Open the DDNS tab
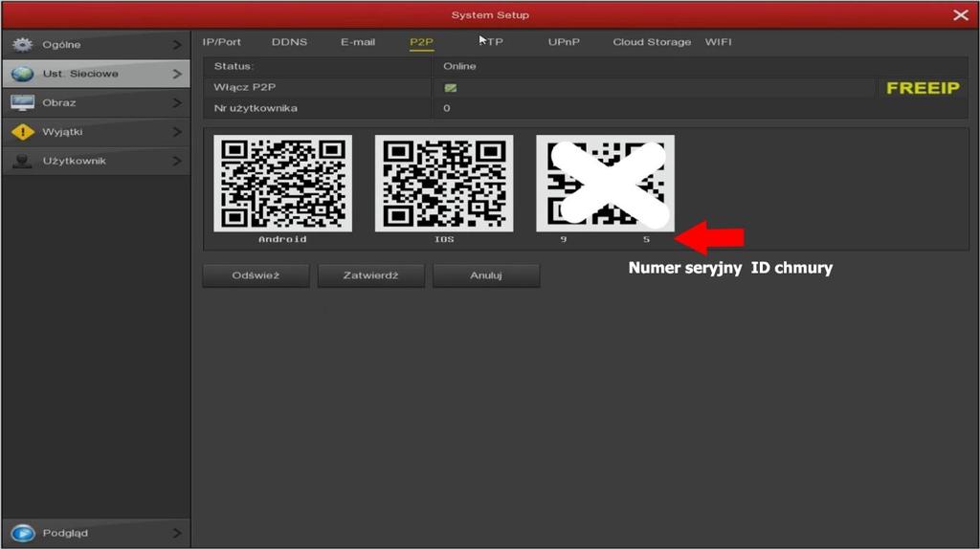 click(x=289, y=42)
